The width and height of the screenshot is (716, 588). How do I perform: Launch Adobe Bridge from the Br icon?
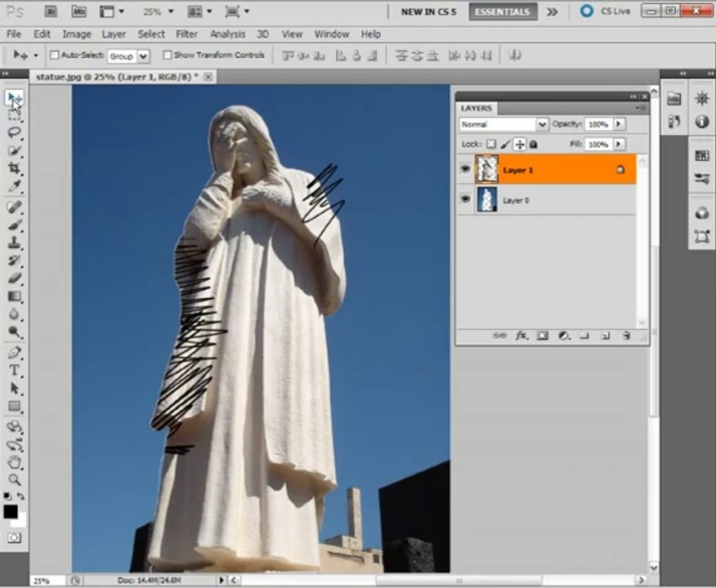click(x=51, y=11)
